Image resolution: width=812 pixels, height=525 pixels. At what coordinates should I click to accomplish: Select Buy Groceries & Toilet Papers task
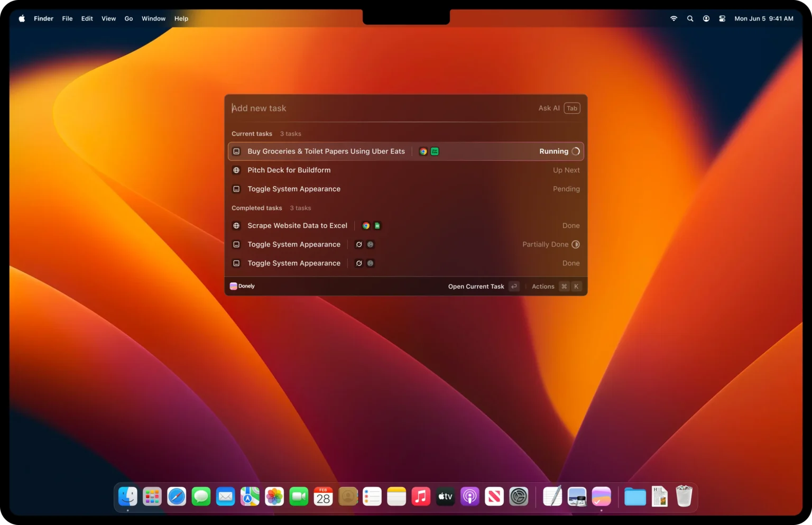(x=405, y=151)
